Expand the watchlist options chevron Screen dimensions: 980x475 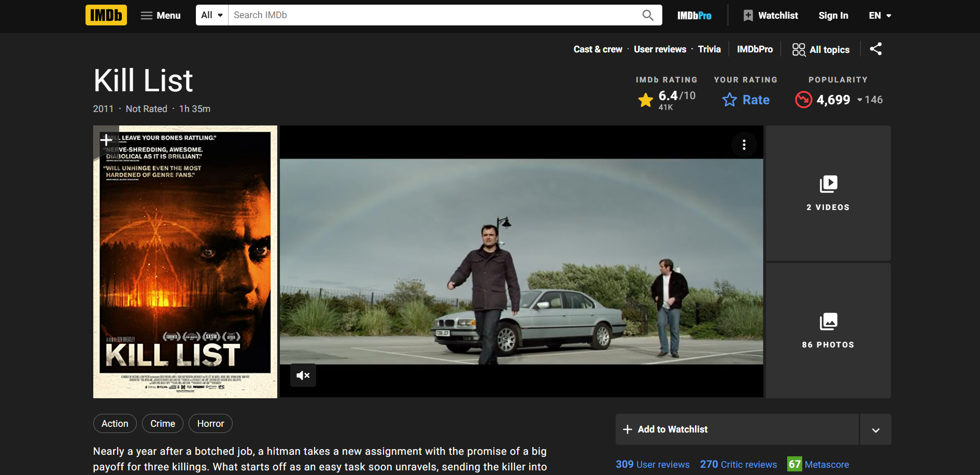coord(876,429)
